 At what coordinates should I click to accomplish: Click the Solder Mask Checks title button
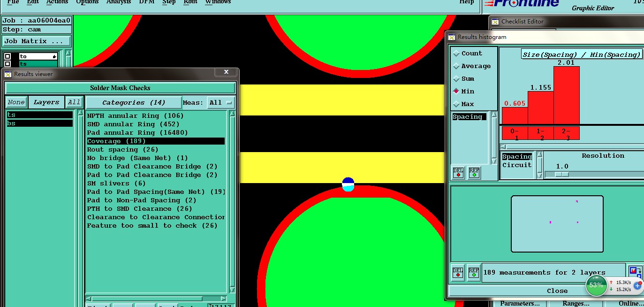click(120, 88)
